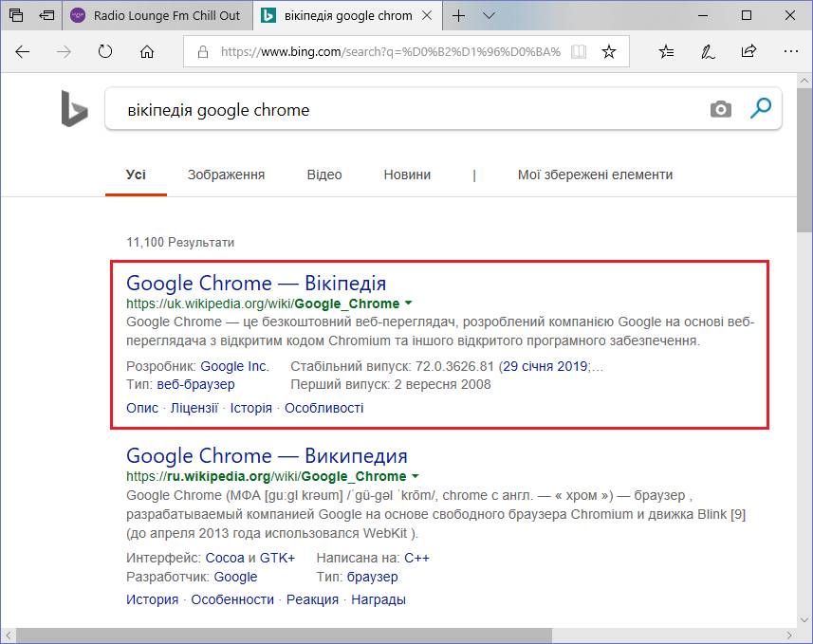
Task: Click vertical scrollbar up arrow
Action: point(804,81)
